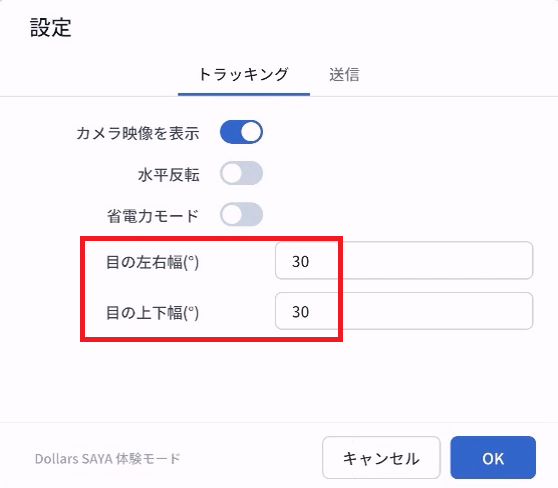
Task: Open the 送信 tab
Action: tap(344, 74)
